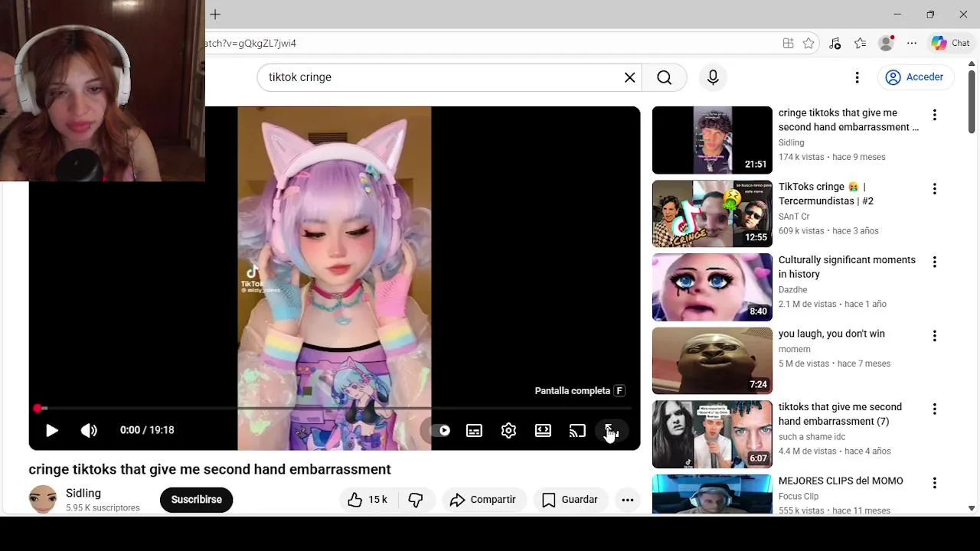This screenshot has height=551, width=980.
Task: Click the 5.95 K suscriptores text
Action: pos(103,508)
